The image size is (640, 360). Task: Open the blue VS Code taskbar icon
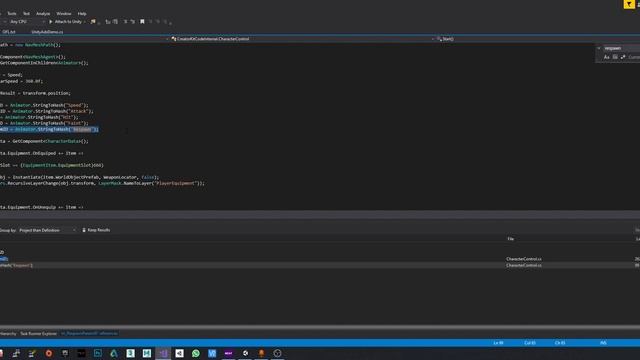point(212,353)
